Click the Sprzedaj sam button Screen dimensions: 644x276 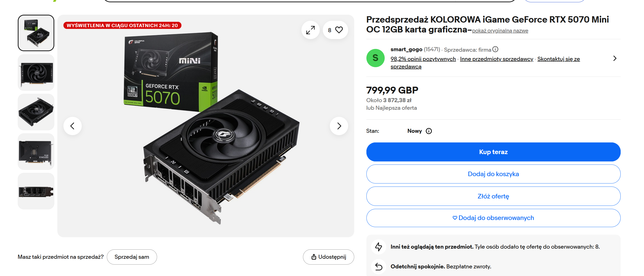click(x=132, y=257)
